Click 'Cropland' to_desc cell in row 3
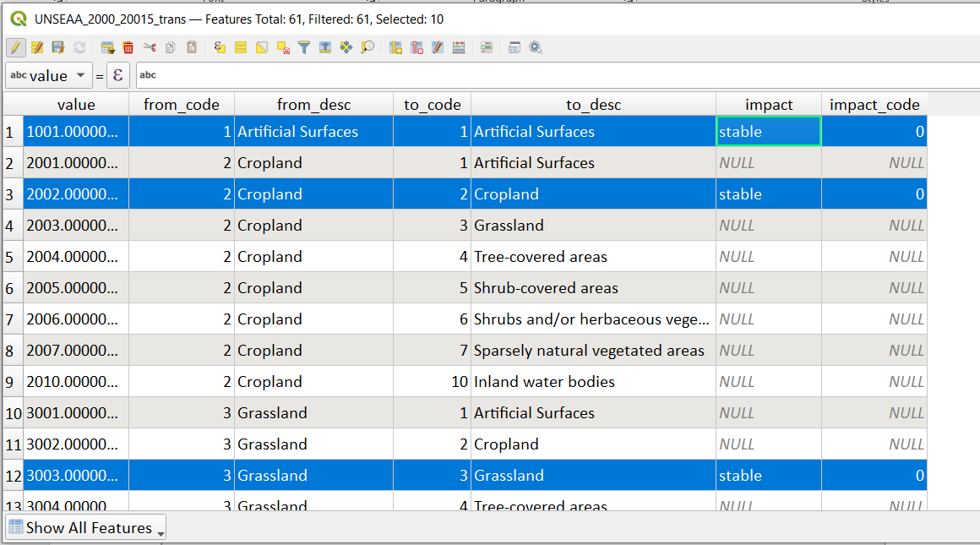Viewport: 980px width, 545px height. coord(593,194)
